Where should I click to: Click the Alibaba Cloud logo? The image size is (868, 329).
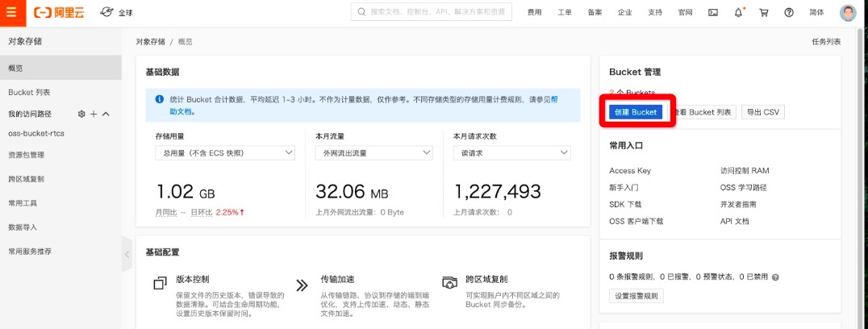(59, 13)
